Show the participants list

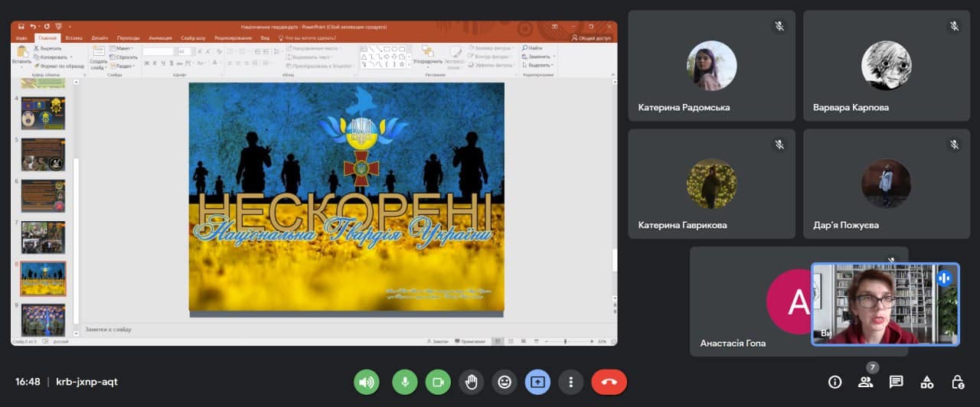[865, 382]
